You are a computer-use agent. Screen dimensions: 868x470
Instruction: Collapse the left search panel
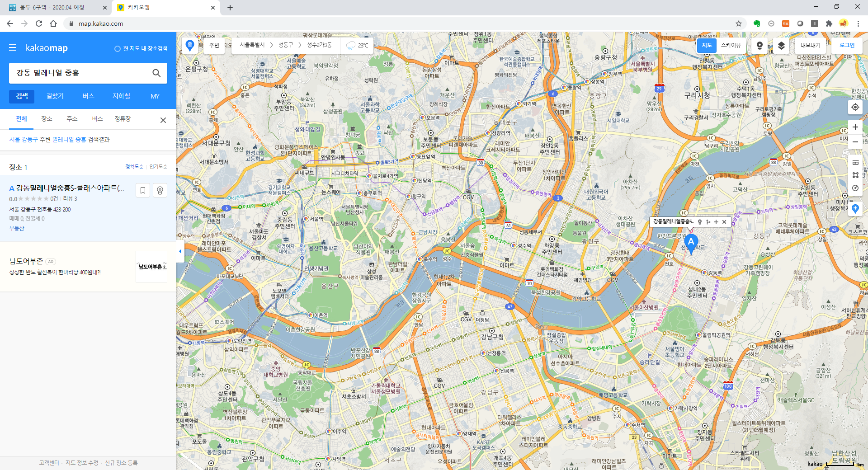click(x=180, y=251)
